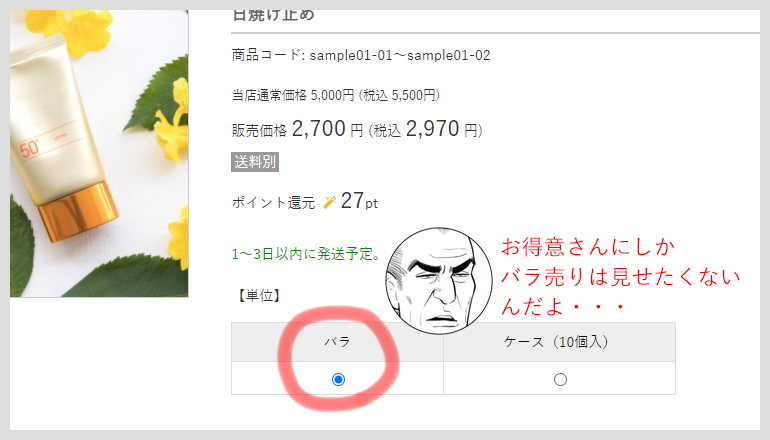
Task: Click the 27pt point value
Action: [359, 201]
